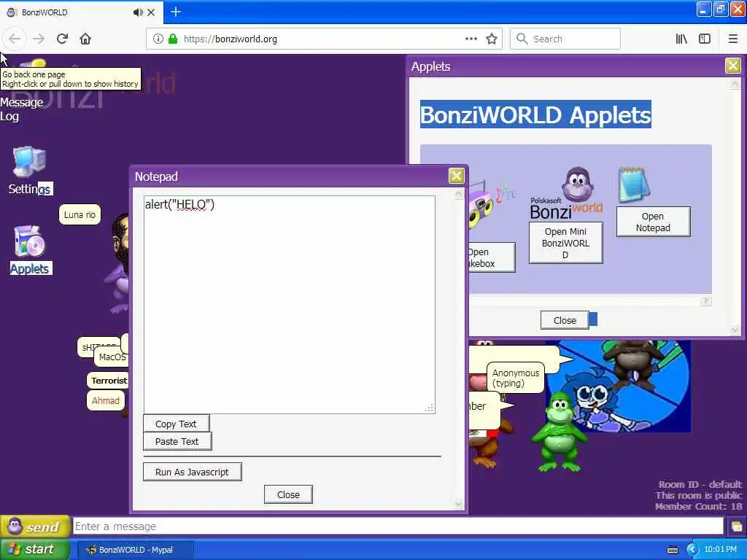Click the green Bonzi character
Screen dimensions: 747x560
tap(560, 432)
